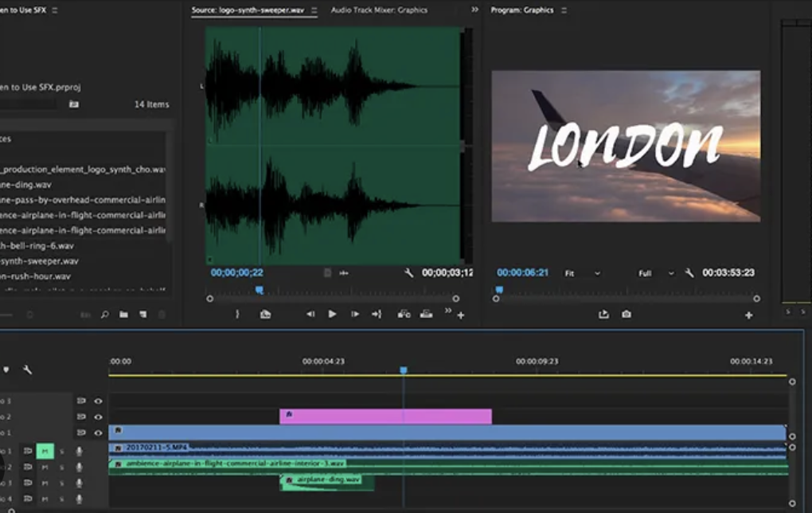This screenshot has width=812, height=513.
Task: Open Program monitor button editor plus icon
Action: tap(748, 315)
